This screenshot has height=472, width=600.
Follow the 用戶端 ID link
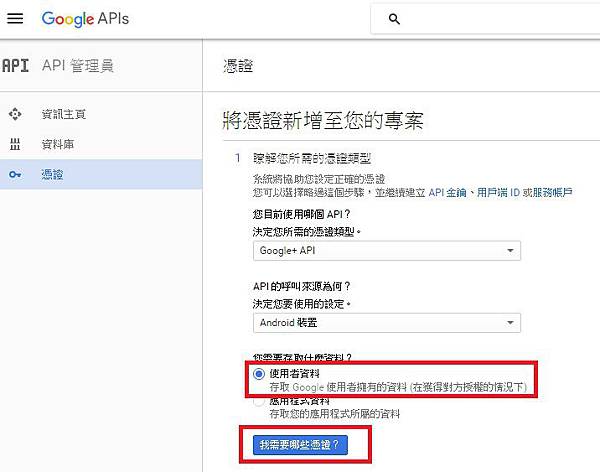[498, 192]
